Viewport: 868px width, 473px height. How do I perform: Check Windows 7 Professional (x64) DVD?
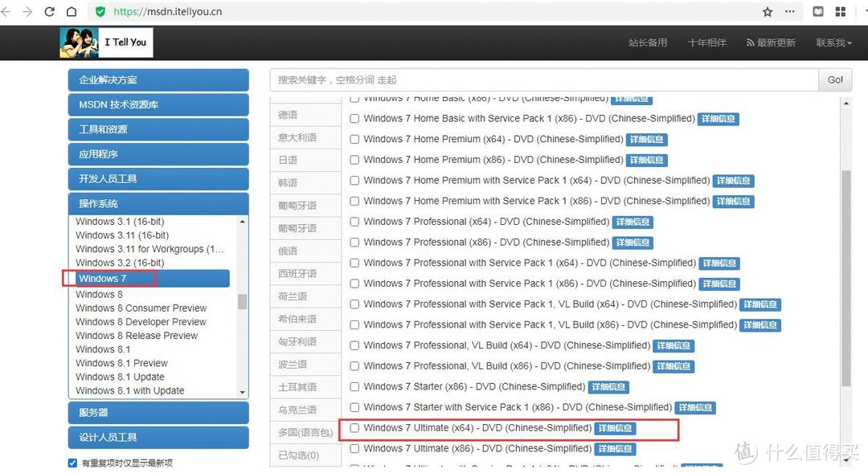click(354, 222)
